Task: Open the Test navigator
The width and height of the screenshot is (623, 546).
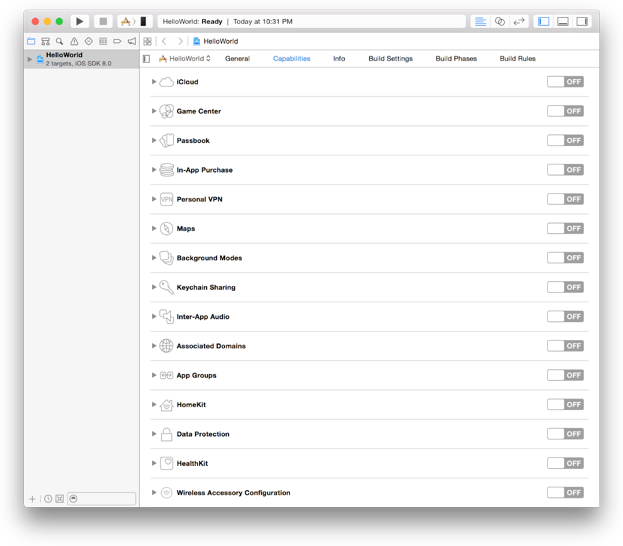Action: click(x=89, y=41)
